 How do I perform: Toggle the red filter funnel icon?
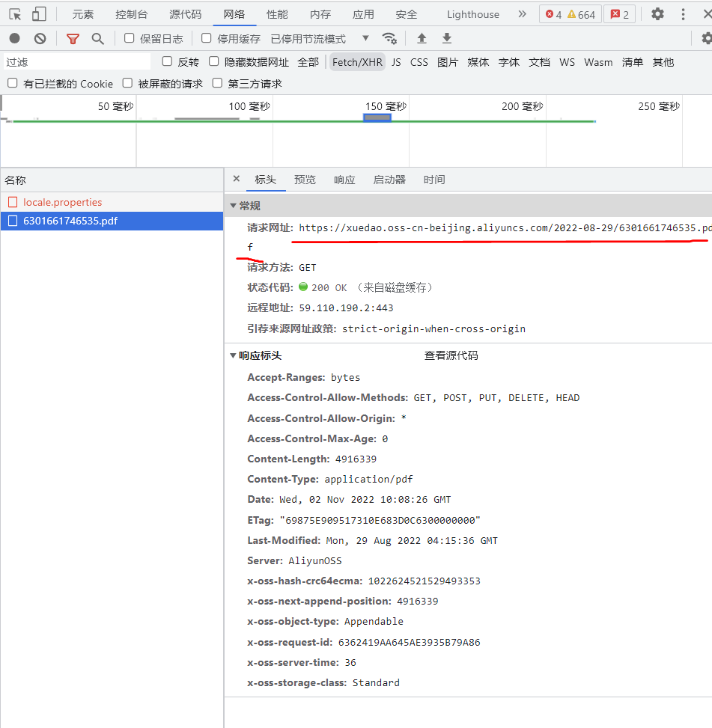(73, 39)
